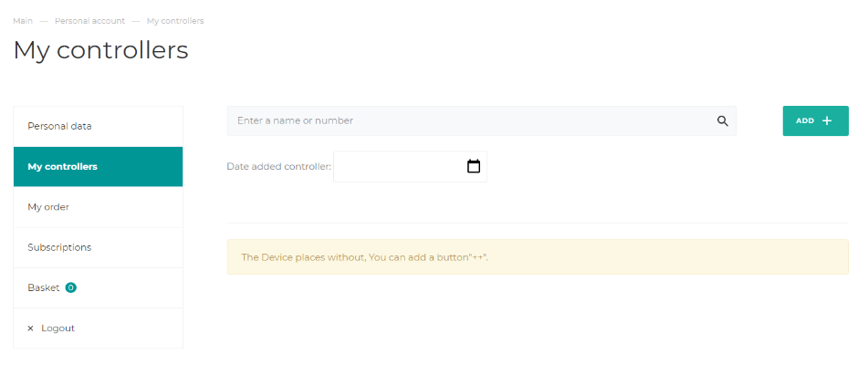Focus the name or number search field
868x365 pixels.
[482, 120]
